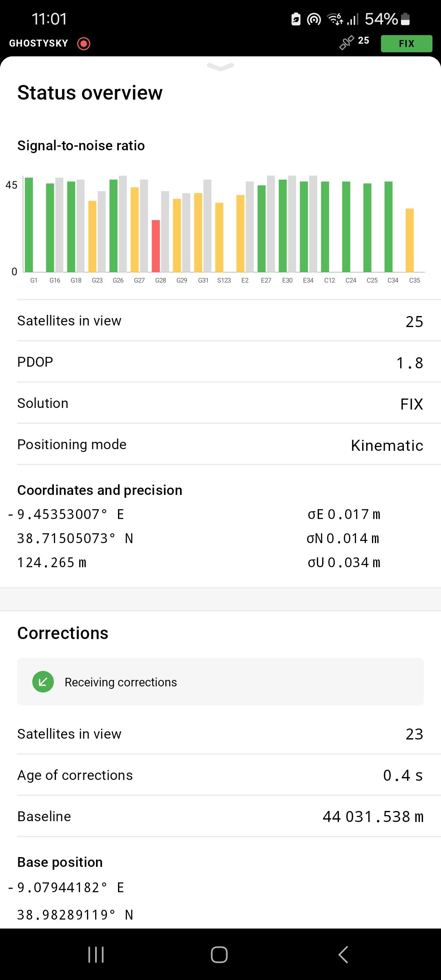Select the PDOP row
Image resolution: width=441 pixels, height=980 pixels.
click(x=220, y=362)
